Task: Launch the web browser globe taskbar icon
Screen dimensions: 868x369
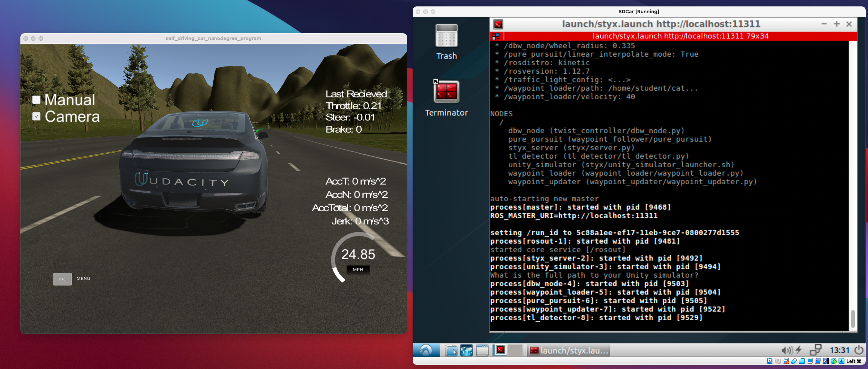Action: (466, 350)
